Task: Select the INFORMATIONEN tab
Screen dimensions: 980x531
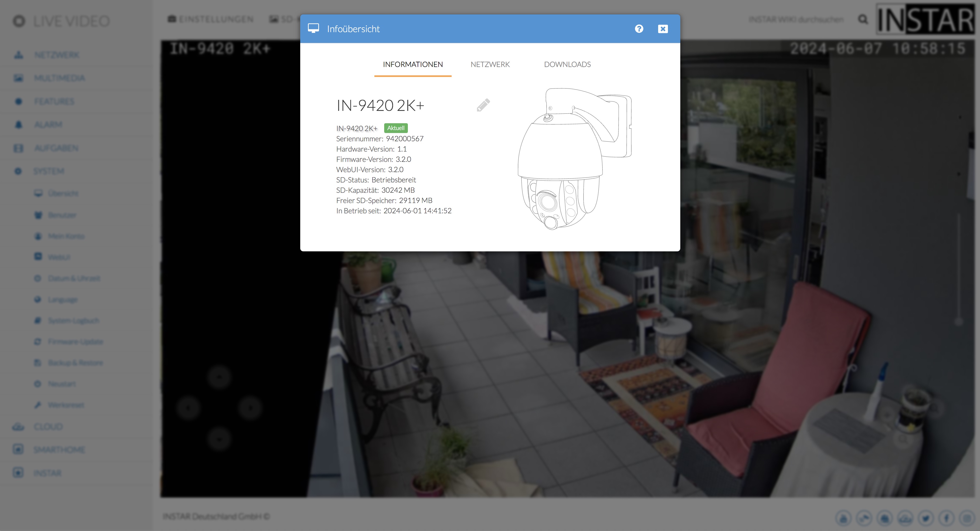Action: [x=413, y=65]
